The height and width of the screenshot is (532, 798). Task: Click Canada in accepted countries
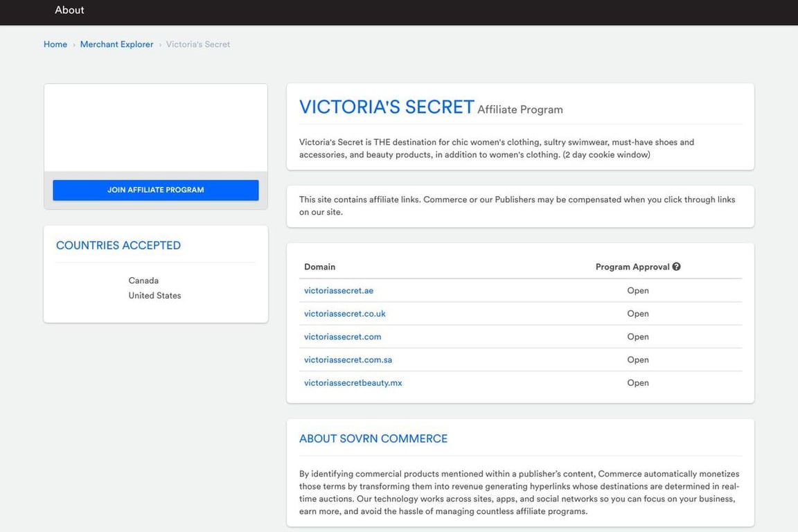(x=143, y=281)
